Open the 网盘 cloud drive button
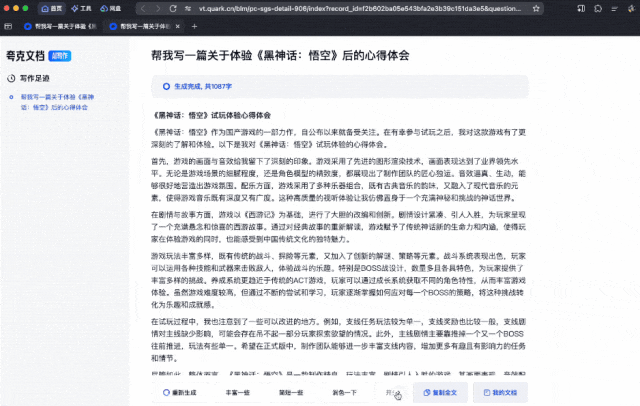The width and height of the screenshot is (640, 406). click(x=111, y=9)
